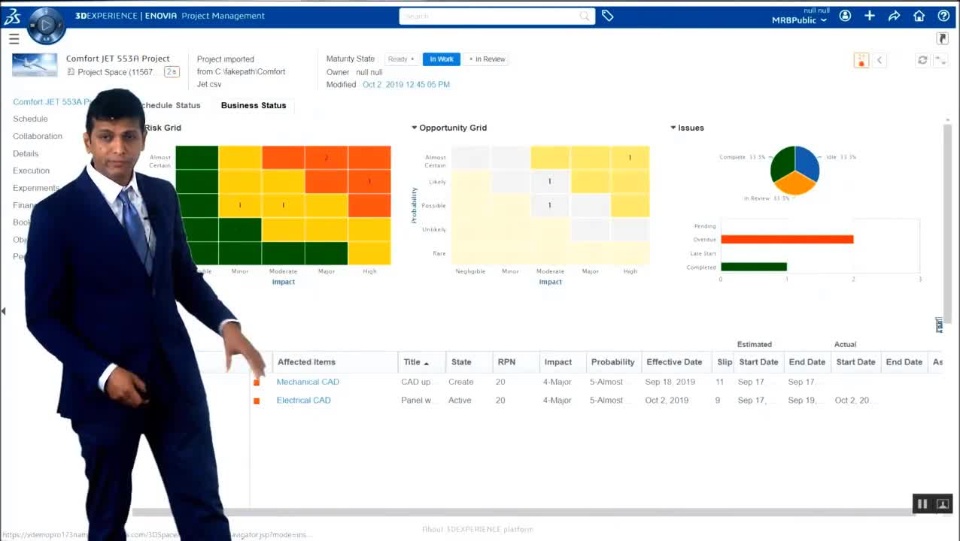Switch to Business Status tab
The height and width of the screenshot is (541, 960).
[253, 105]
